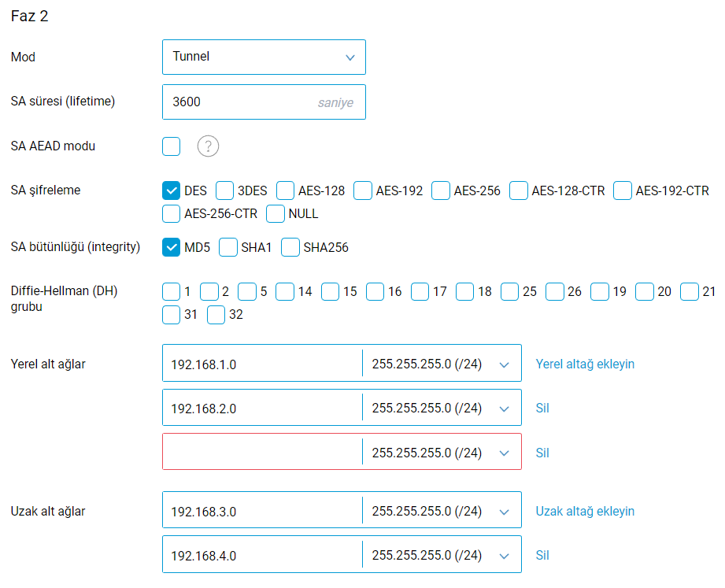Click the SA AEAD mode help icon
Image resolution: width=725 pixels, height=588 pixels.
208,146
